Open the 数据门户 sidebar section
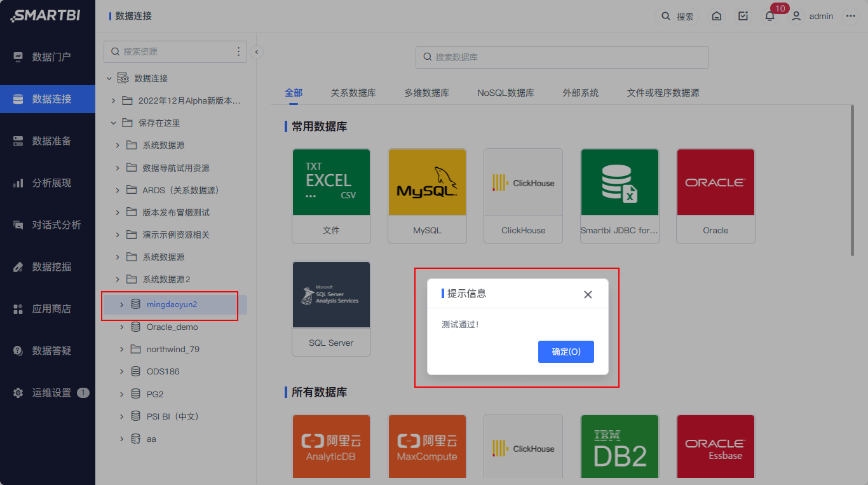 point(48,57)
